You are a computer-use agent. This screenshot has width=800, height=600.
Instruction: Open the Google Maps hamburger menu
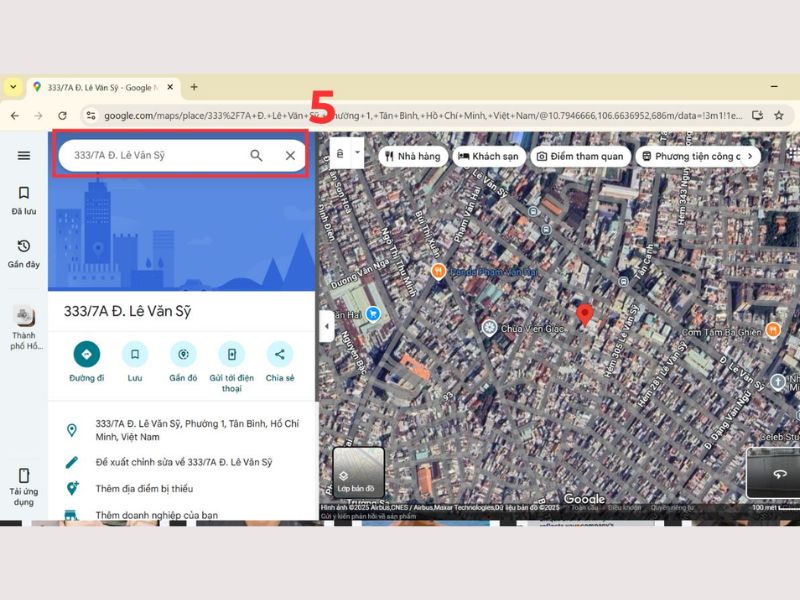coord(23,156)
